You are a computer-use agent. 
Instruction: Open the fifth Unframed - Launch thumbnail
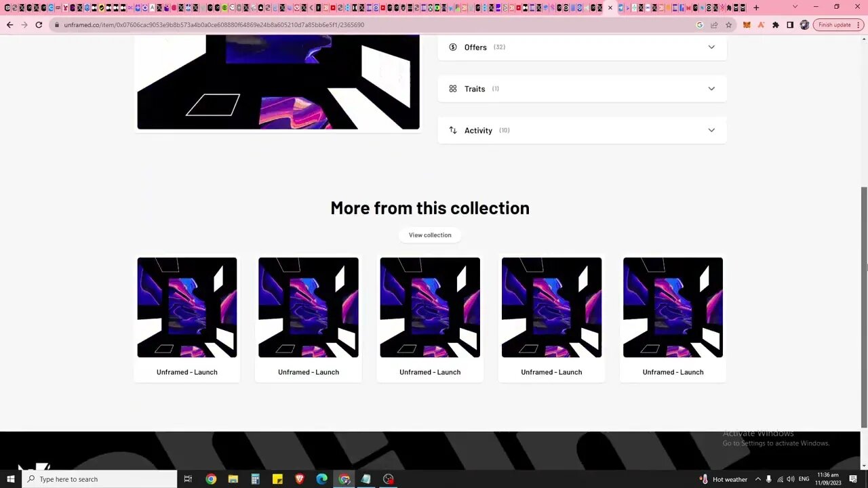(673, 307)
